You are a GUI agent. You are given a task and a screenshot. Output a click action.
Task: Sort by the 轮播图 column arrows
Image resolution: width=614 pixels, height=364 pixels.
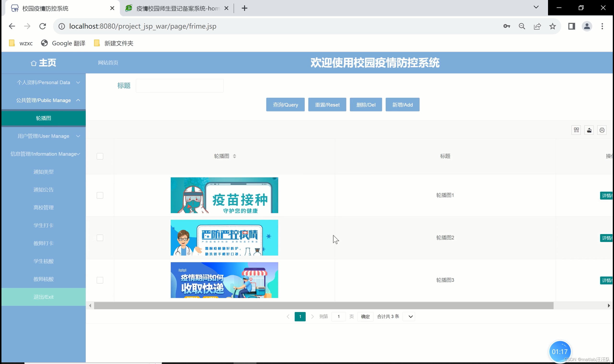[235, 156]
